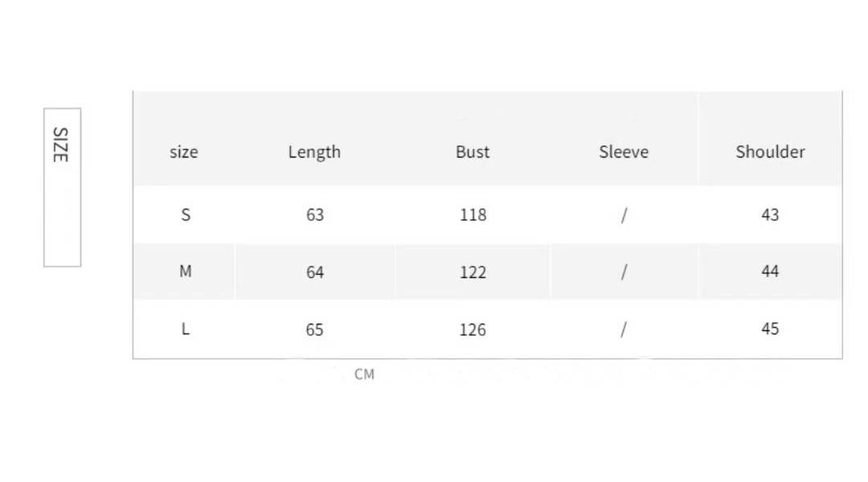This screenshot has height=482, width=868.
Task: Click the bust value 122
Action: click(473, 272)
